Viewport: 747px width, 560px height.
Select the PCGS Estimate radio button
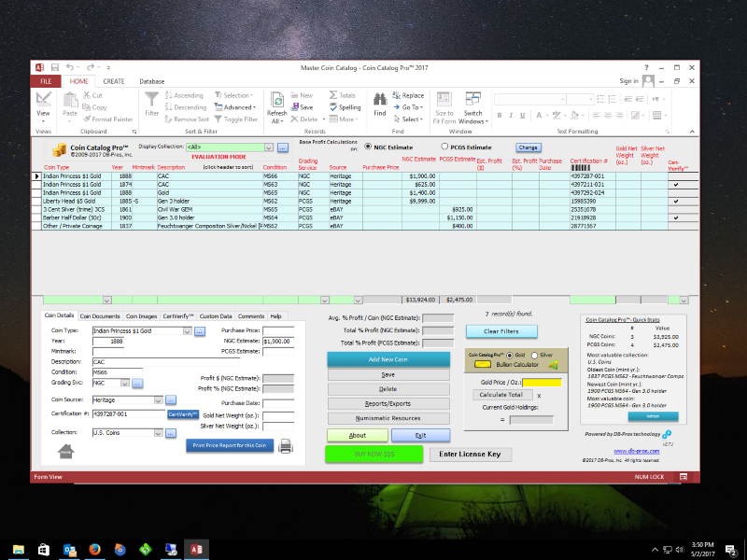[444, 147]
